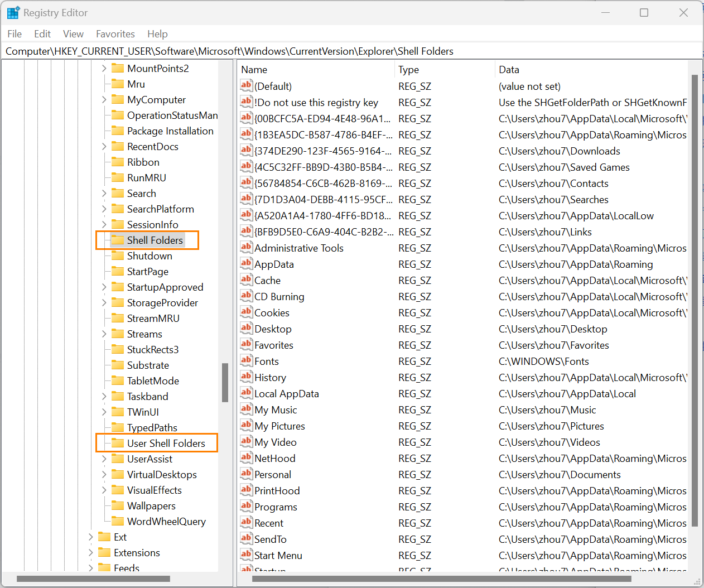Click the string icon beside Administrative Tools
704x588 pixels.
point(247,247)
